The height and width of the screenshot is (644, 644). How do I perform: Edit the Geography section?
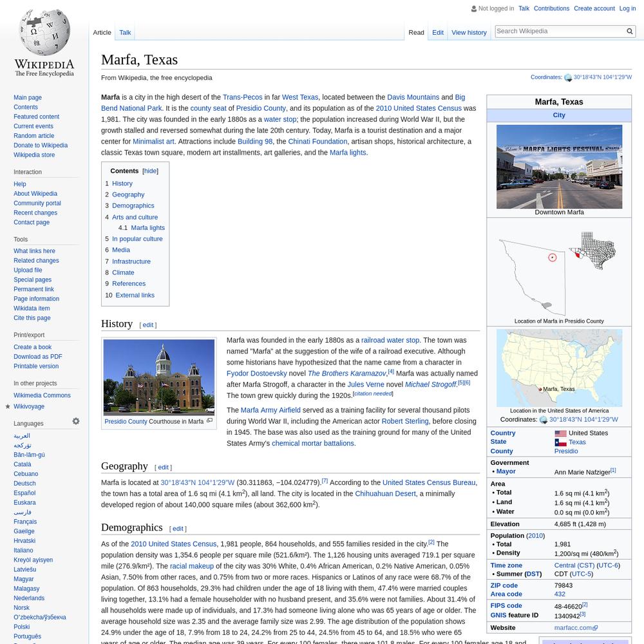(x=163, y=468)
